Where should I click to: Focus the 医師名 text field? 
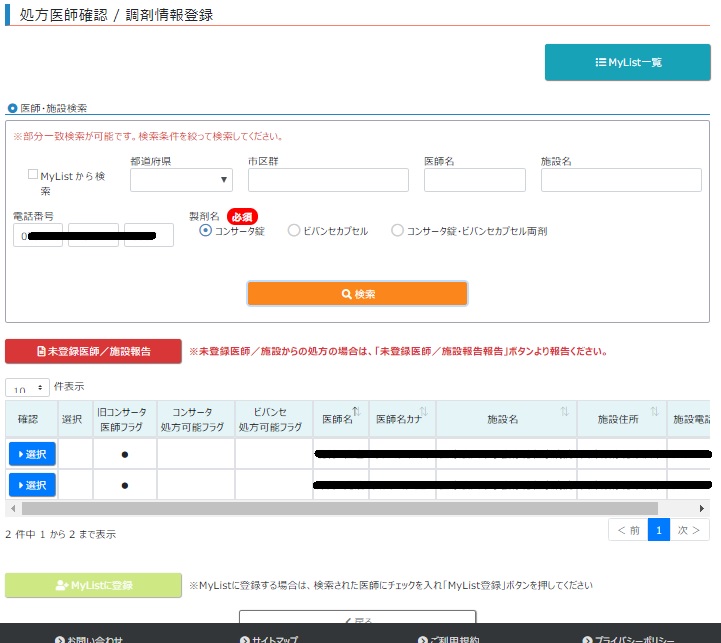coord(474,180)
